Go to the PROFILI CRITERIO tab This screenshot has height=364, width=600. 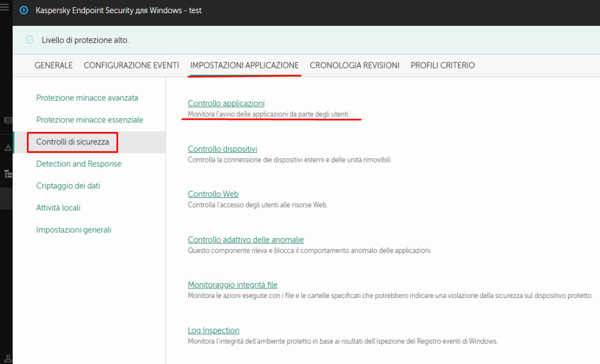pos(443,65)
